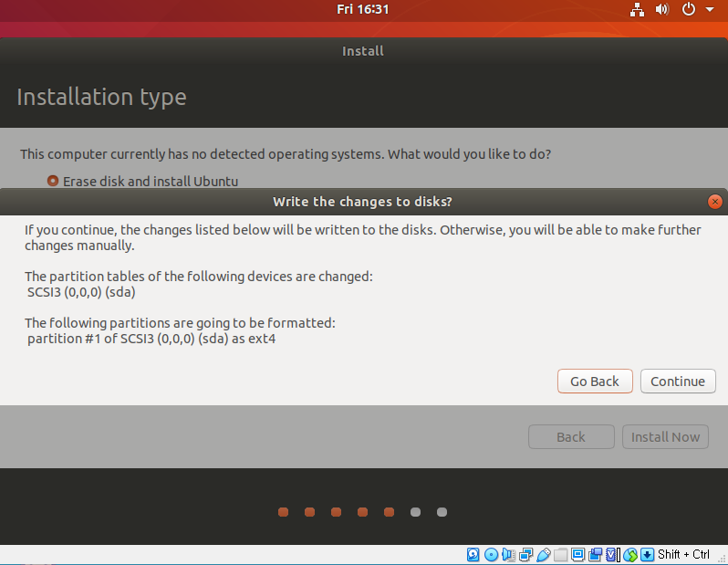
Task: Click the 'Installation type' heading
Action: tap(101, 97)
